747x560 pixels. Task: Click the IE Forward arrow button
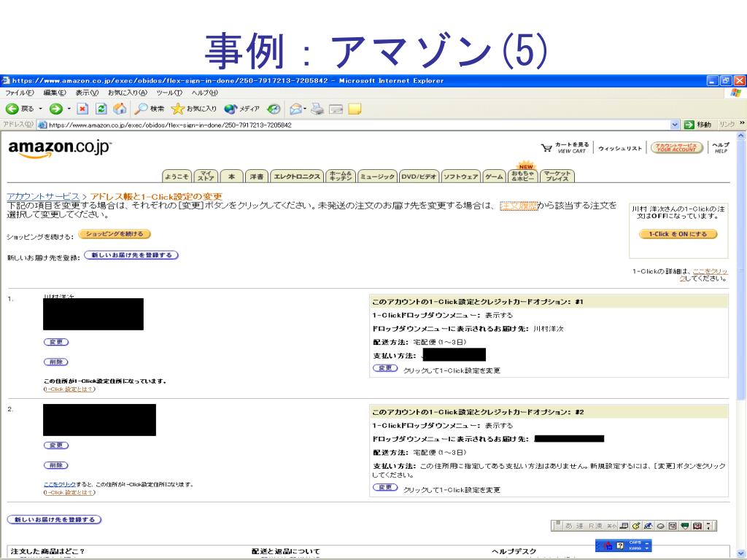click(x=55, y=109)
